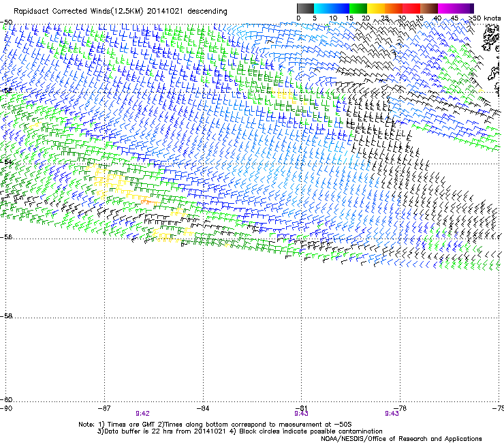Click the orange 25-30 knots color swatch

(x=394, y=8)
